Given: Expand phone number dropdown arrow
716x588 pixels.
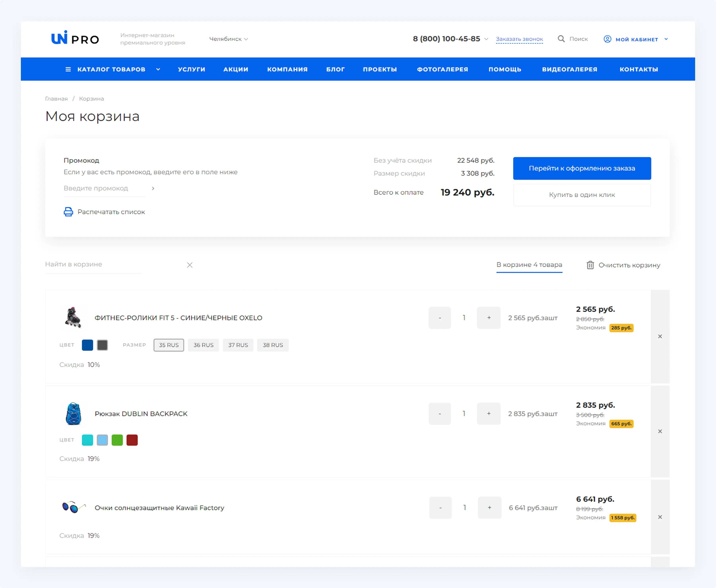Looking at the screenshot, I should click(x=486, y=39).
